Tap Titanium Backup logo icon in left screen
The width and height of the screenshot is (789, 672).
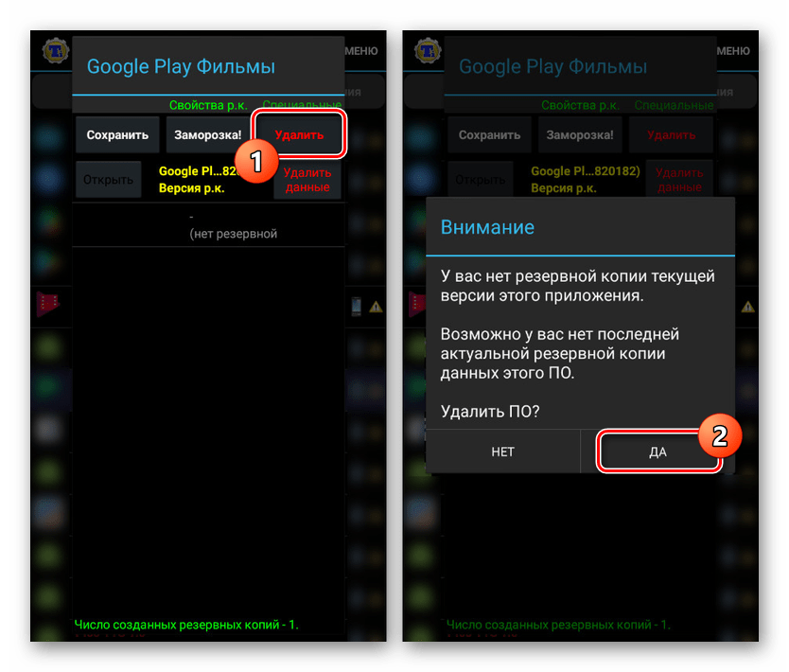[x=56, y=50]
